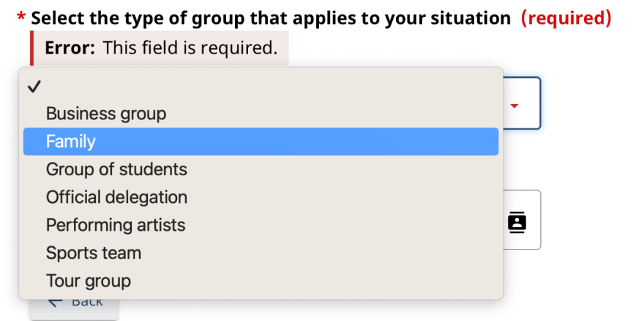The height and width of the screenshot is (321, 644).
Task: Click the bold 'Error:' label
Action: click(x=70, y=48)
